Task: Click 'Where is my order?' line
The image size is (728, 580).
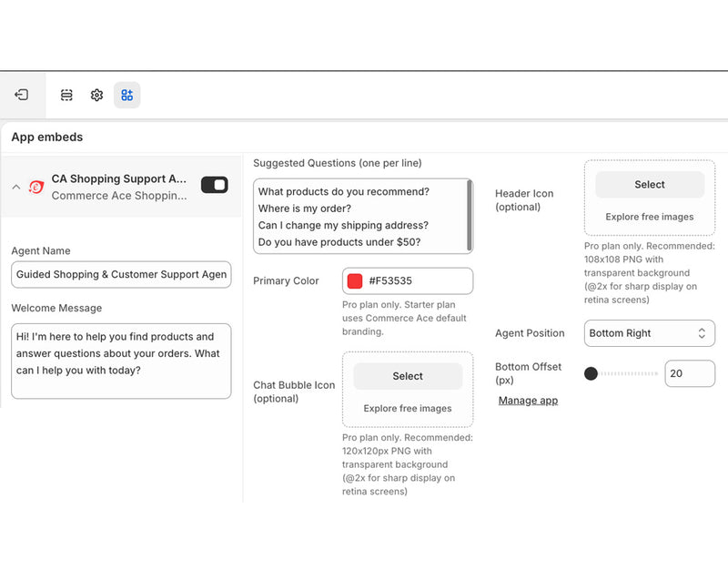Action: (x=305, y=209)
